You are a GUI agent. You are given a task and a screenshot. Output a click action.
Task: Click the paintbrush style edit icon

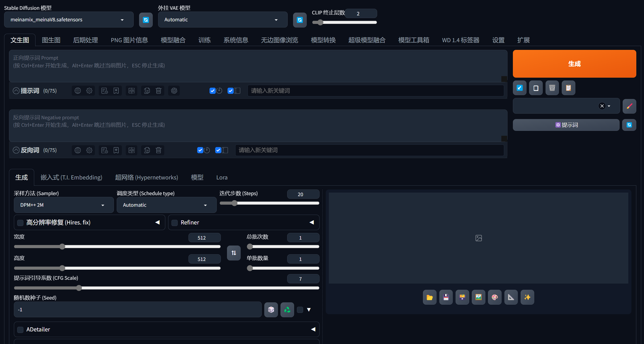pos(629,106)
